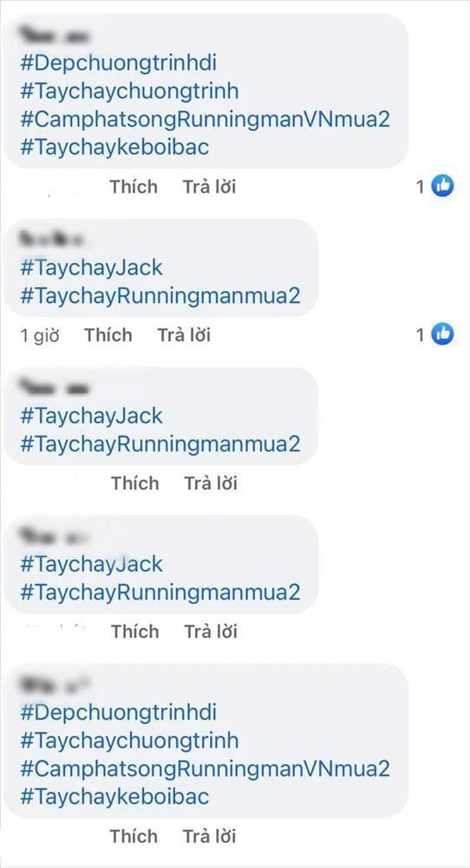Screen dimensions: 470x868
Task: Open the '1 giờ' timestamp link
Action: tap(40, 335)
